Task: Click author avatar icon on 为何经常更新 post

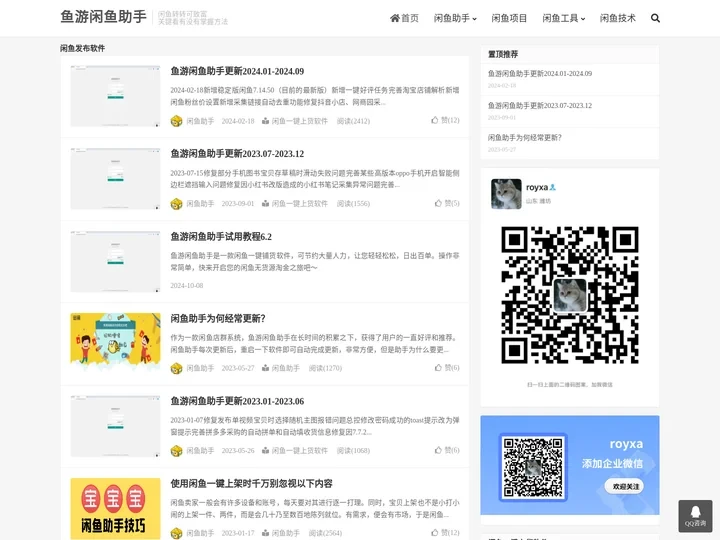Action: click(176, 368)
